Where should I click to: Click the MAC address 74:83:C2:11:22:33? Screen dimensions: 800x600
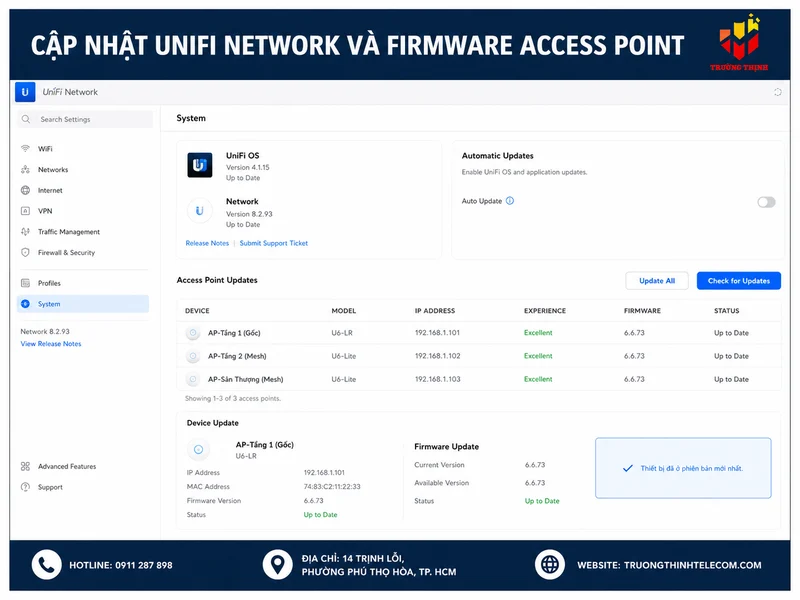[332, 487]
